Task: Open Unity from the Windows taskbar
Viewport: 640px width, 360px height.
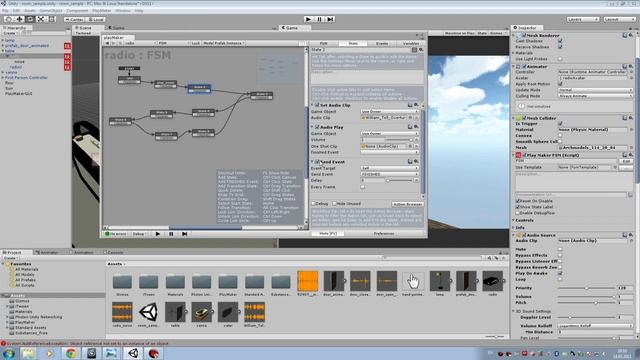Action: pyautogui.click(x=133, y=353)
